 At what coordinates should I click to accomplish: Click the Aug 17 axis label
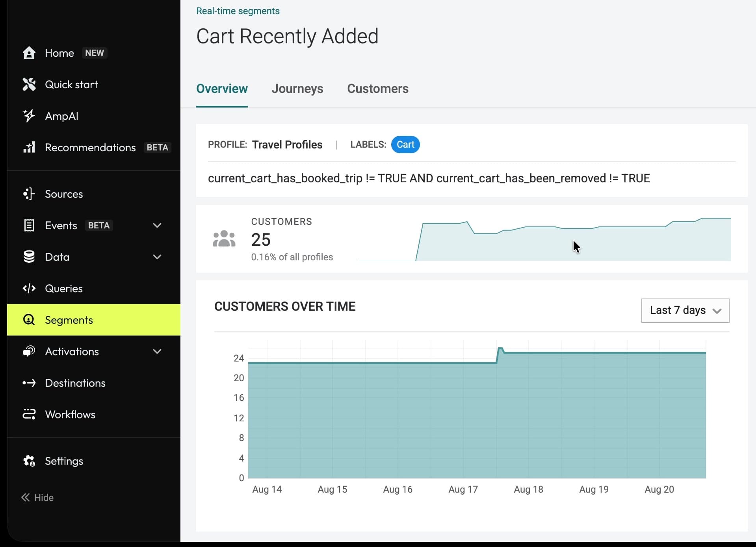click(463, 490)
